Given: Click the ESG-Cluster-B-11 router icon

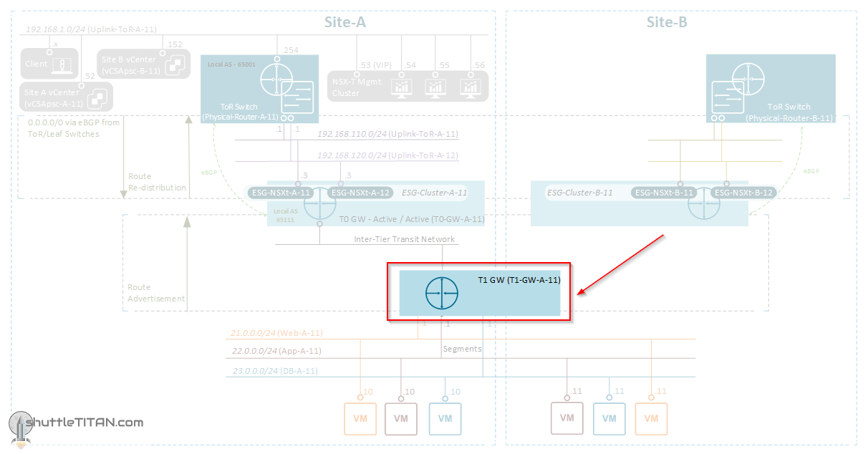Looking at the screenshot, I should (705, 203).
